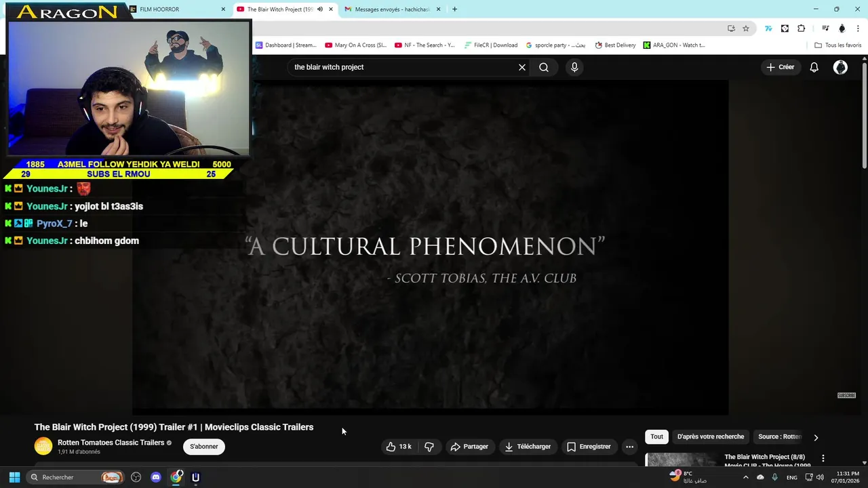Open the U app in taskbar
This screenshot has height=488, width=868.
195,477
